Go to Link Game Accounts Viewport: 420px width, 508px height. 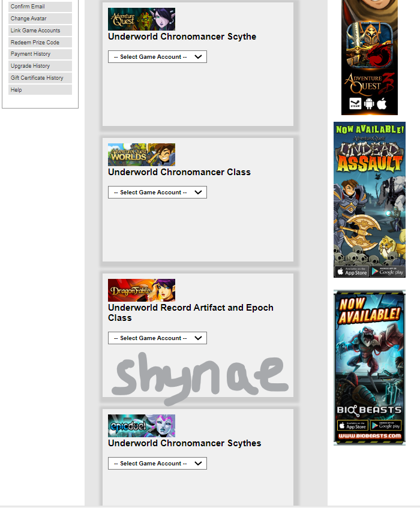40,31
